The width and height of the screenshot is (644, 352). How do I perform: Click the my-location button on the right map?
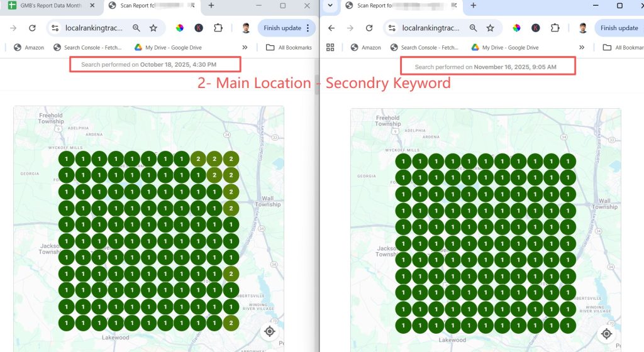pos(606,334)
